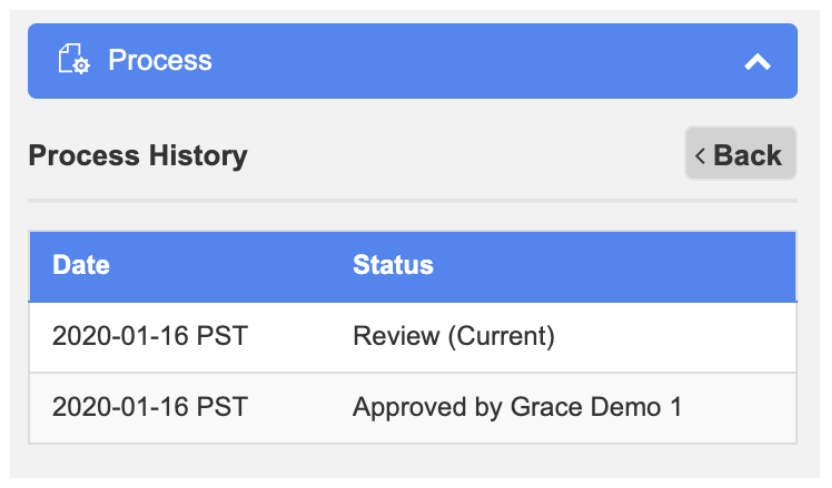Click the Process document-gear icon
This screenshot has width=832, height=488.
(74, 60)
